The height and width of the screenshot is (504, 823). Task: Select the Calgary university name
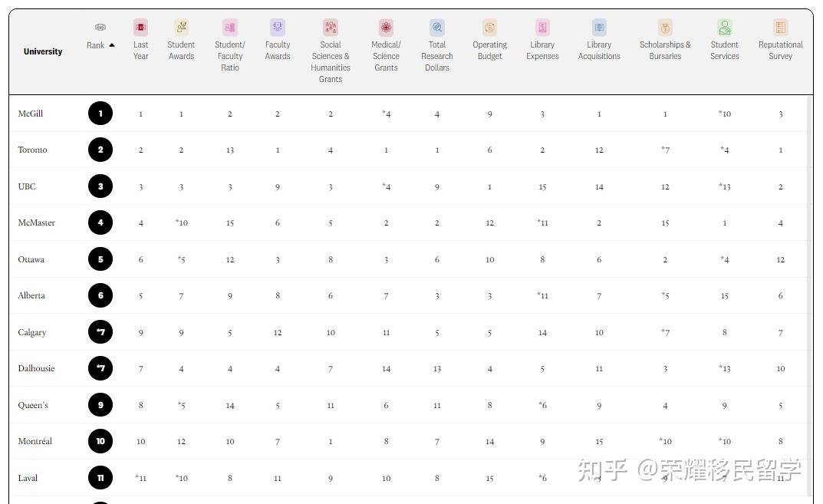[32, 332]
